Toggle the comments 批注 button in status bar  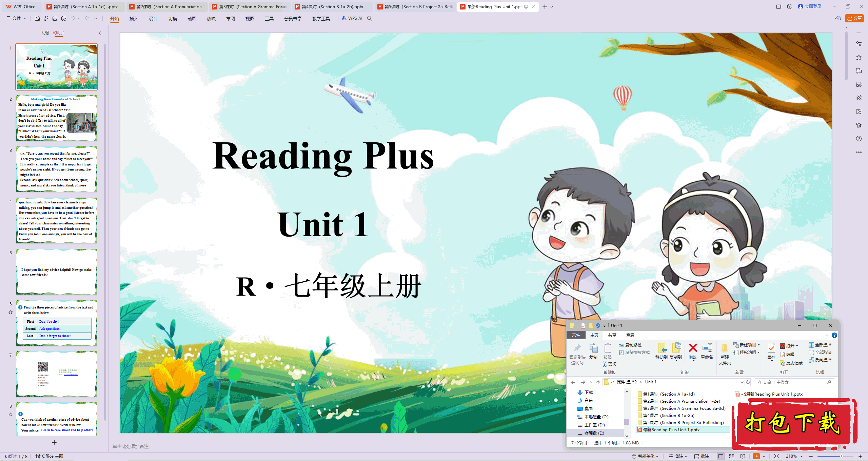point(702,456)
